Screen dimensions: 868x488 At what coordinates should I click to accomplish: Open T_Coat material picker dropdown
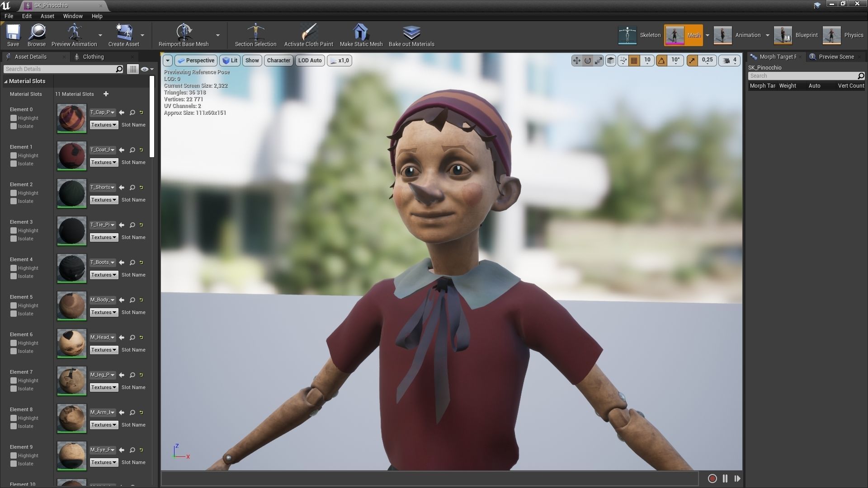coord(103,150)
